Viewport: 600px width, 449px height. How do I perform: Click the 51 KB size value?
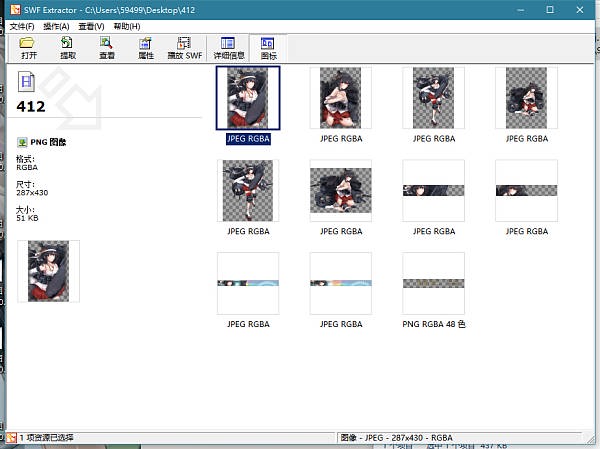coord(27,218)
